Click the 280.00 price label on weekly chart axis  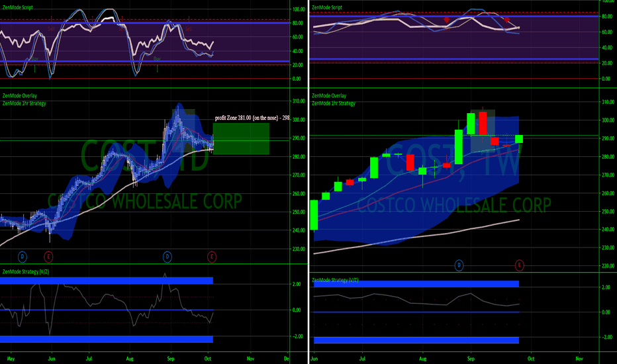tap(608, 157)
